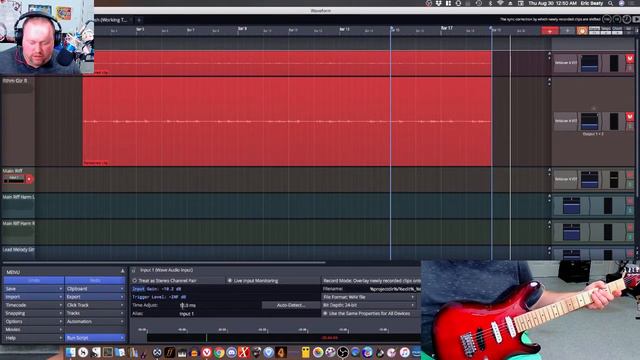Open the Save menu
The image size is (640, 360).
click(34, 289)
